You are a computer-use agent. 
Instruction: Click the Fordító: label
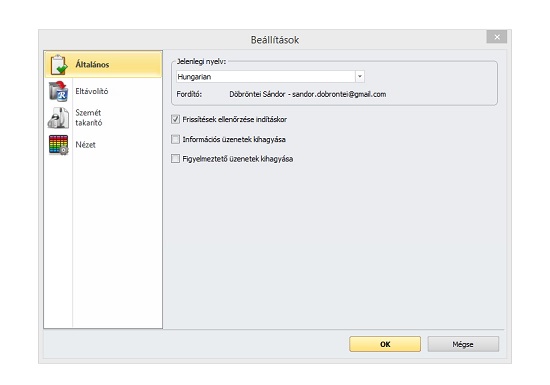coord(189,94)
